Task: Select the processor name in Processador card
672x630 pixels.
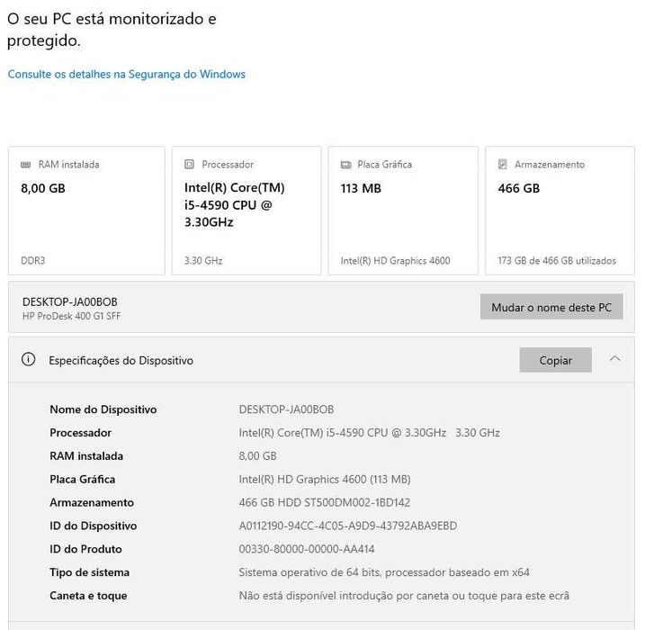Action: coord(235,205)
